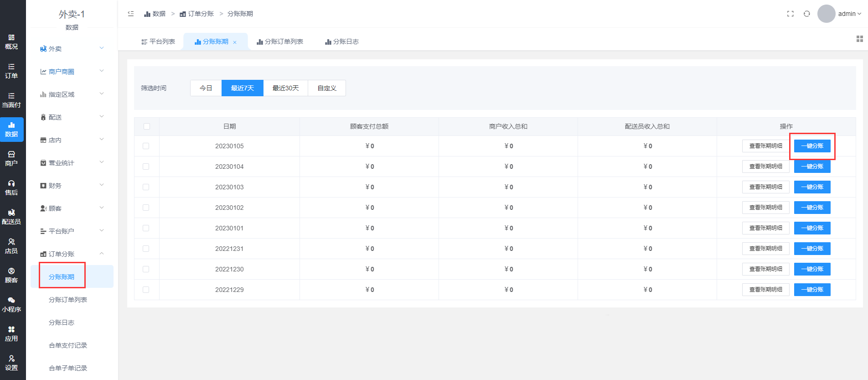Toggle the select-all checkbox in table header
Image resolution: width=868 pixels, height=380 pixels.
click(147, 126)
